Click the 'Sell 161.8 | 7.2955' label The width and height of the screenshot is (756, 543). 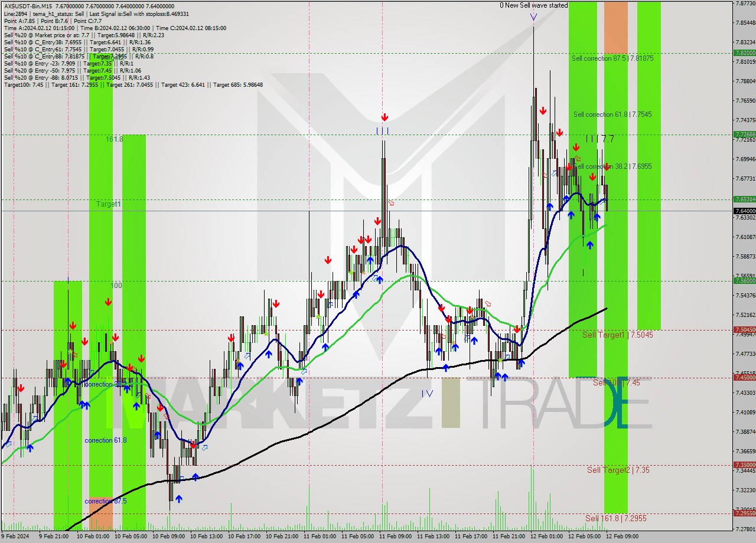pyautogui.click(x=616, y=518)
